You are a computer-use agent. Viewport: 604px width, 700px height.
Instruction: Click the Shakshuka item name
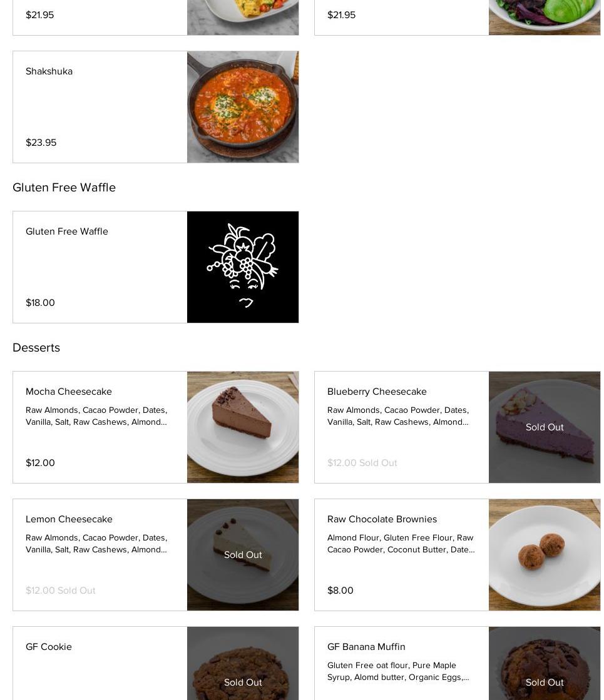(x=49, y=71)
